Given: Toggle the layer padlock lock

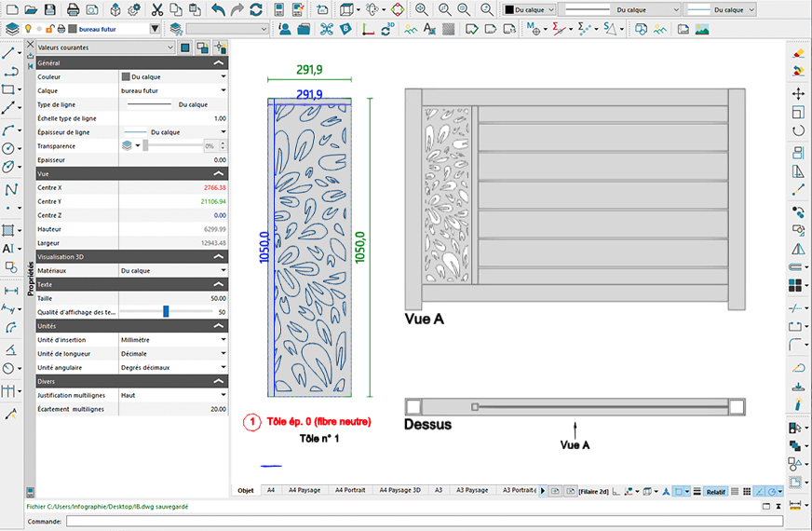Looking at the screenshot, I should (x=49, y=29).
